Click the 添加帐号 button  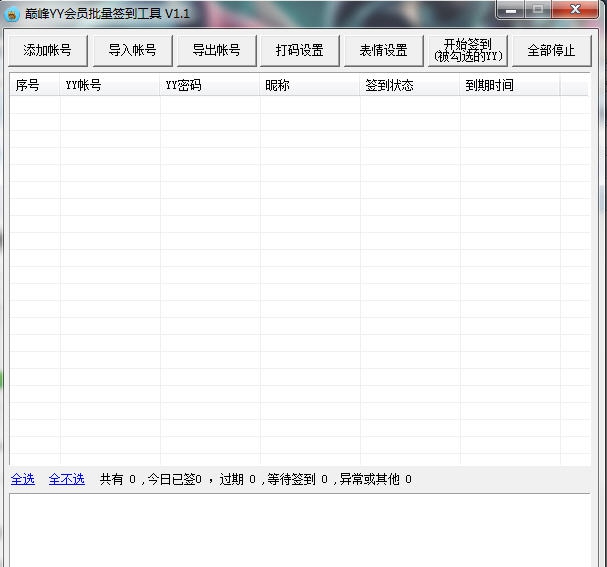click(x=48, y=50)
